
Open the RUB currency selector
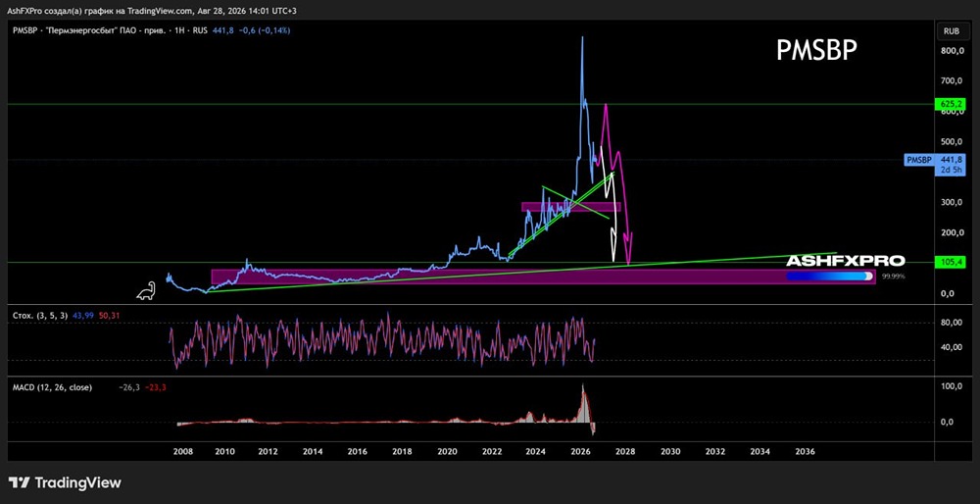point(952,30)
